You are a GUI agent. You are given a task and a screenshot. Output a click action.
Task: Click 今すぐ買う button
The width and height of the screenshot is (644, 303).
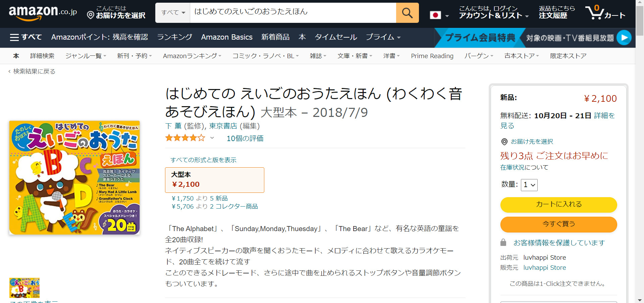coord(558,224)
